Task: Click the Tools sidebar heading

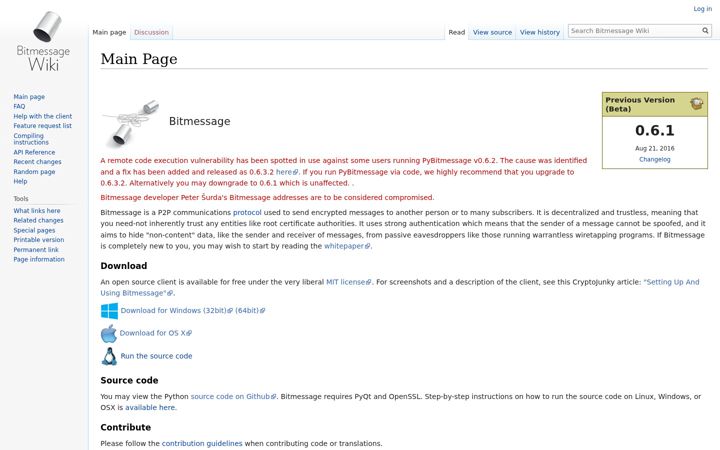Action: click(21, 199)
